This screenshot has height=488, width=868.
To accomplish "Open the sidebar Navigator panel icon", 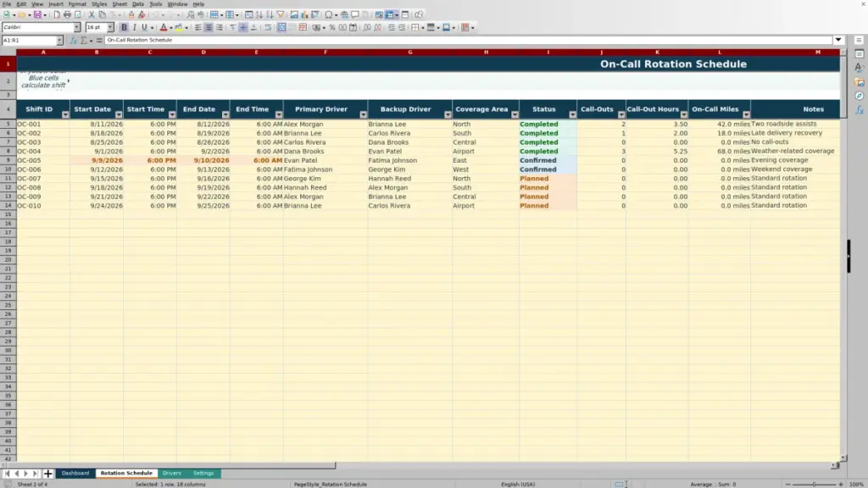I will click(860, 96).
